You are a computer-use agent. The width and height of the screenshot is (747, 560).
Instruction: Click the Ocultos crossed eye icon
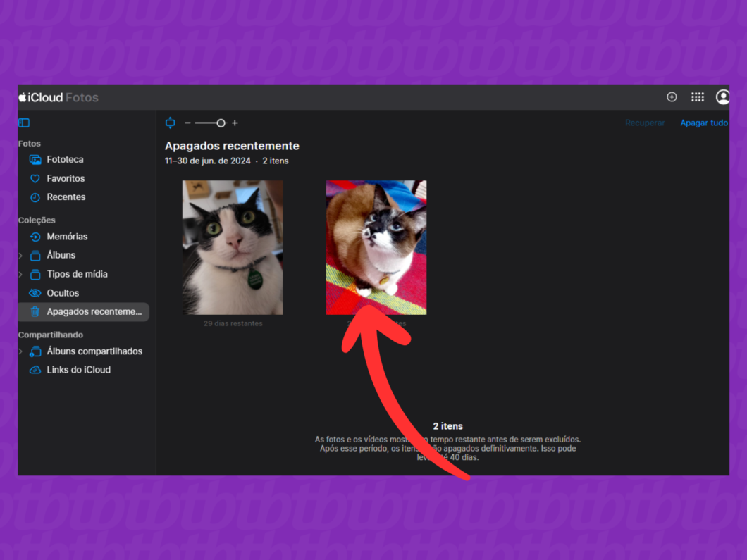pos(35,293)
